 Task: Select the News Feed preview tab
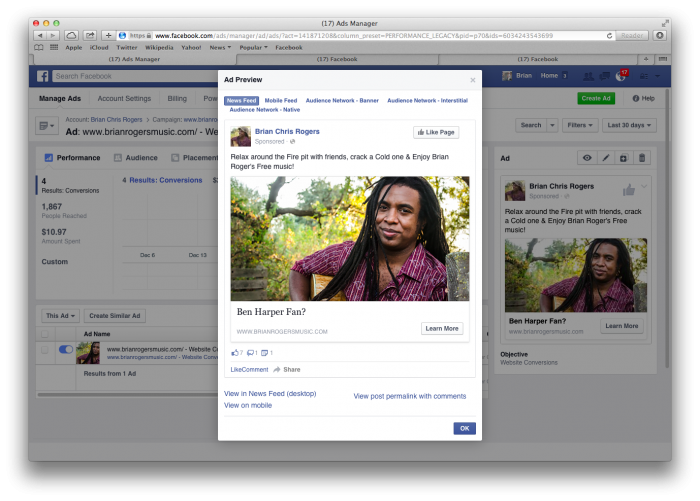(241, 100)
